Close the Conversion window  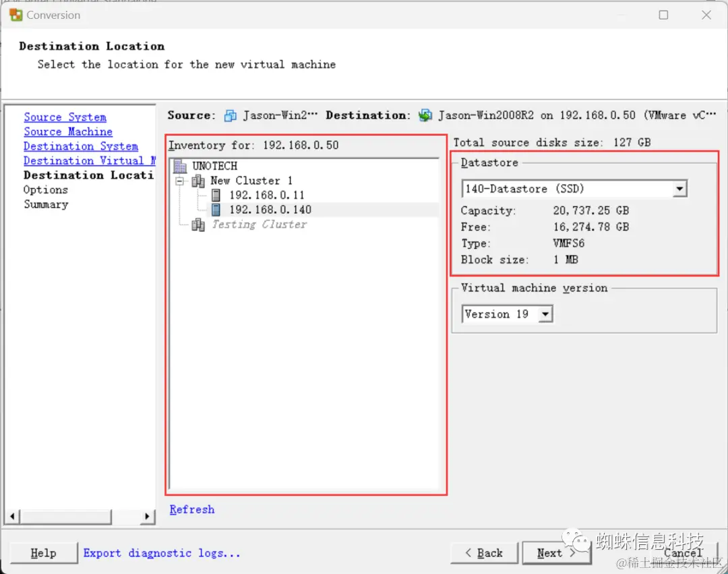[706, 16]
